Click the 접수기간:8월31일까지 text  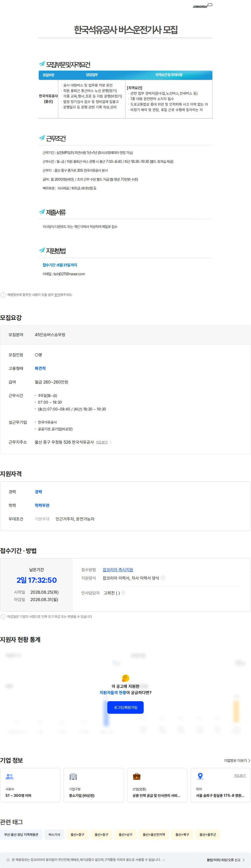(60, 265)
